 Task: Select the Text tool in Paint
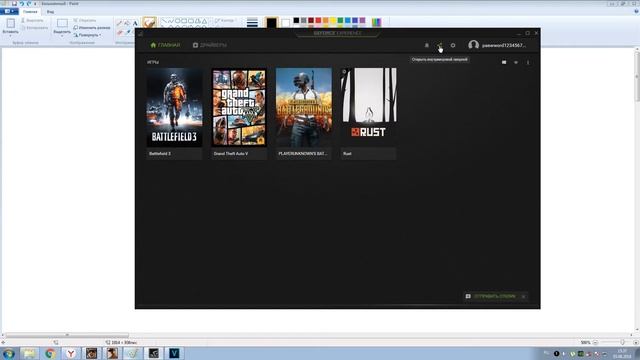coord(135,23)
